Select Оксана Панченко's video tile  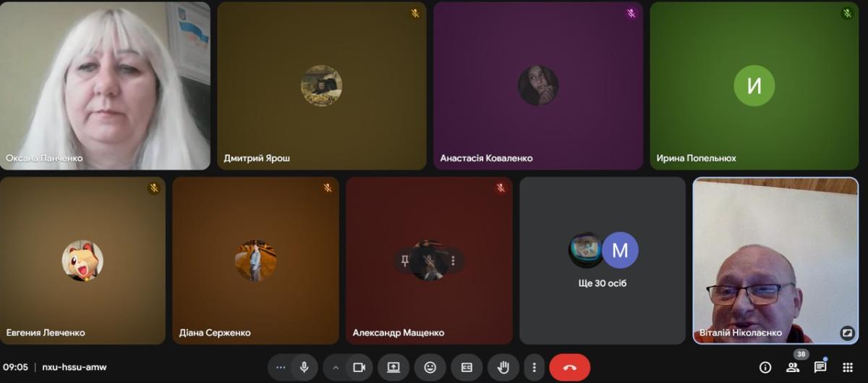(x=105, y=85)
